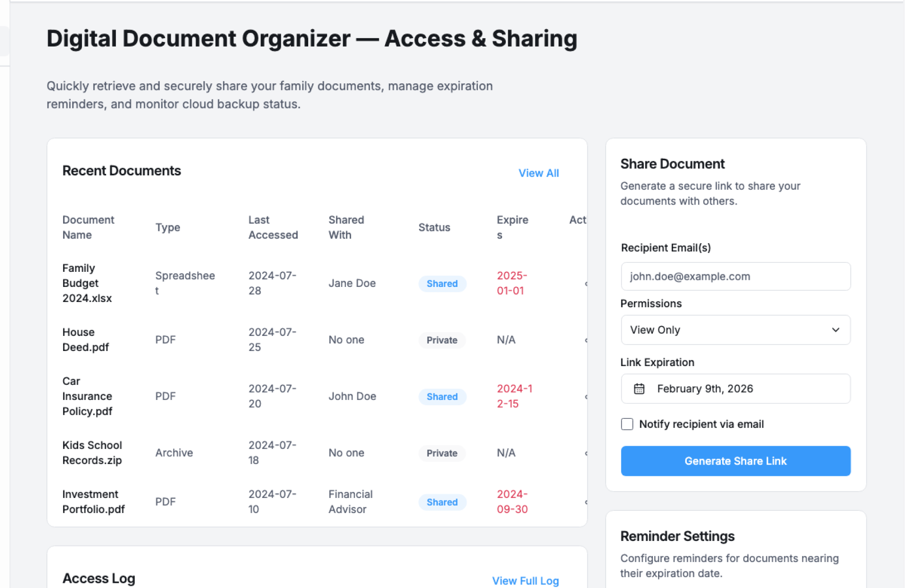Viewport: 905px width, 588px height.
Task: Open the February 9th, 2026 date picker
Action: point(735,389)
